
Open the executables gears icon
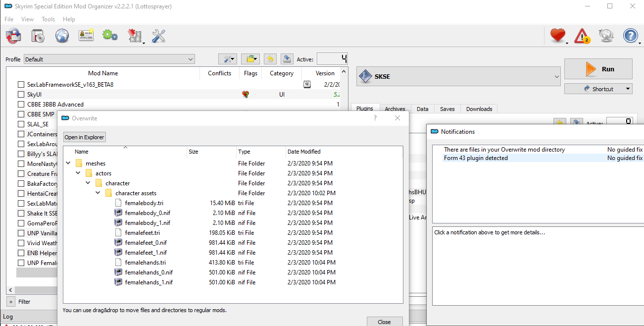pos(110,36)
